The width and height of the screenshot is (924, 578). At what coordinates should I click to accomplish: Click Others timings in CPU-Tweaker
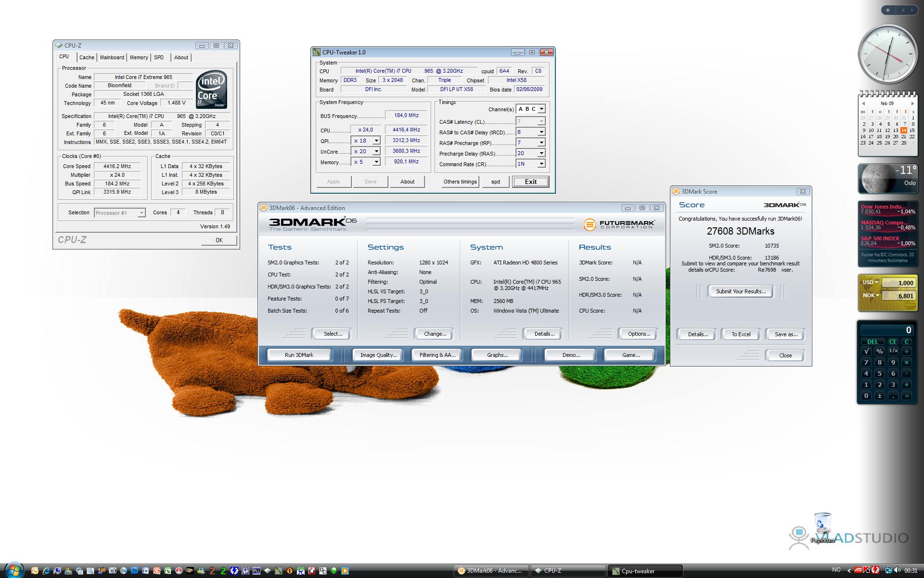pyautogui.click(x=460, y=182)
